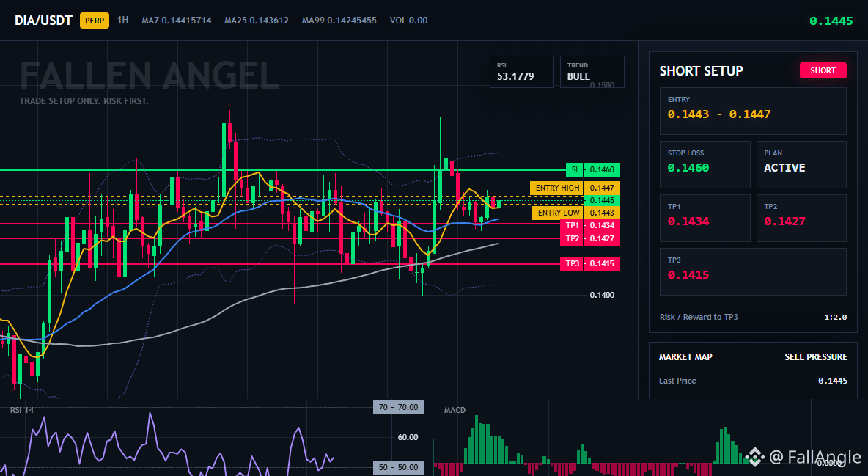Click the ENTRY HIGH 0.1447 chart marker

[575, 188]
